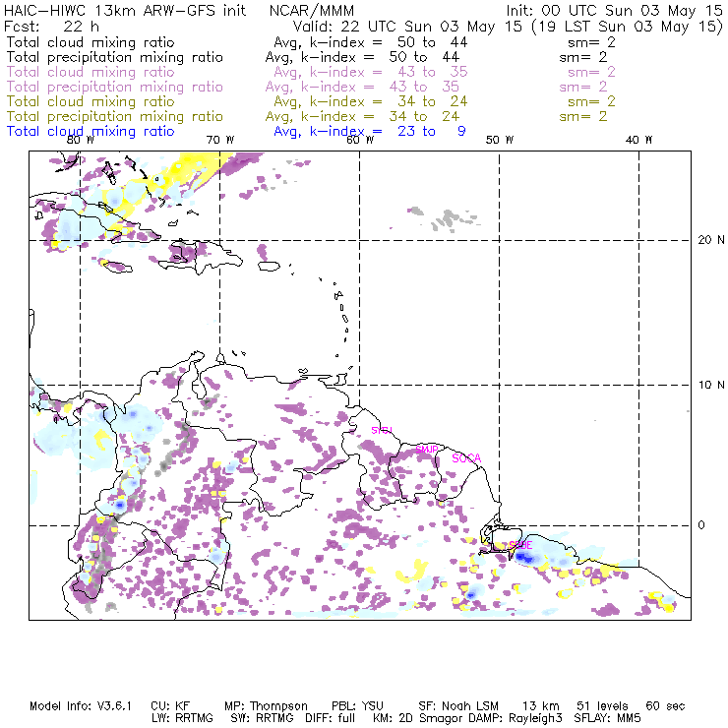Click the '51 levels' text
The width and height of the screenshot is (728, 728).
(x=602, y=706)
